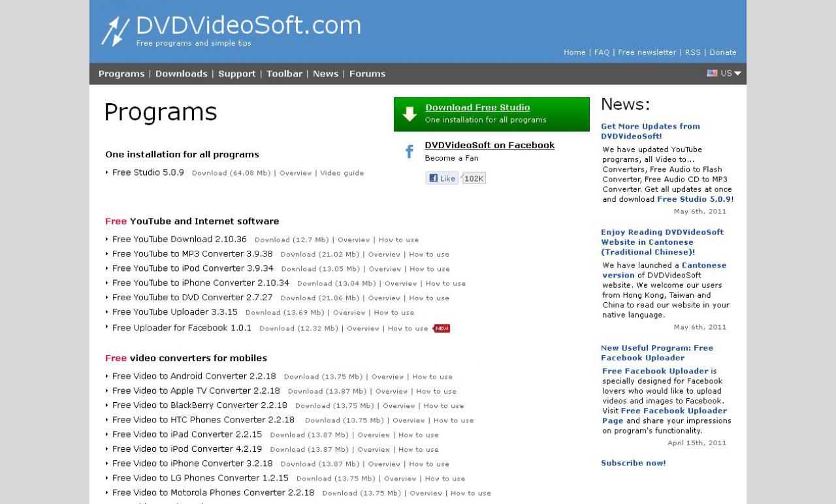Open the US language dropdown arrow
Screen dimensions: 836x504
[737, 73]
